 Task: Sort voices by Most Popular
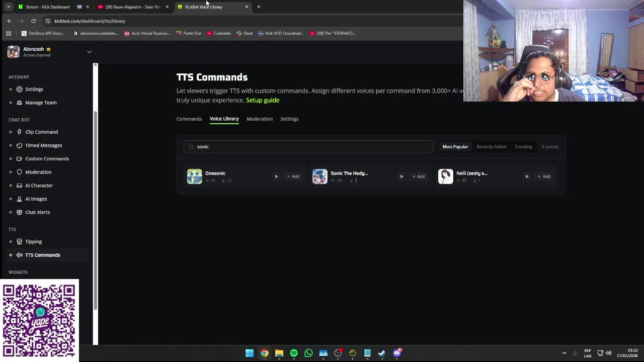pyautogui.click(x=455, y=147)
